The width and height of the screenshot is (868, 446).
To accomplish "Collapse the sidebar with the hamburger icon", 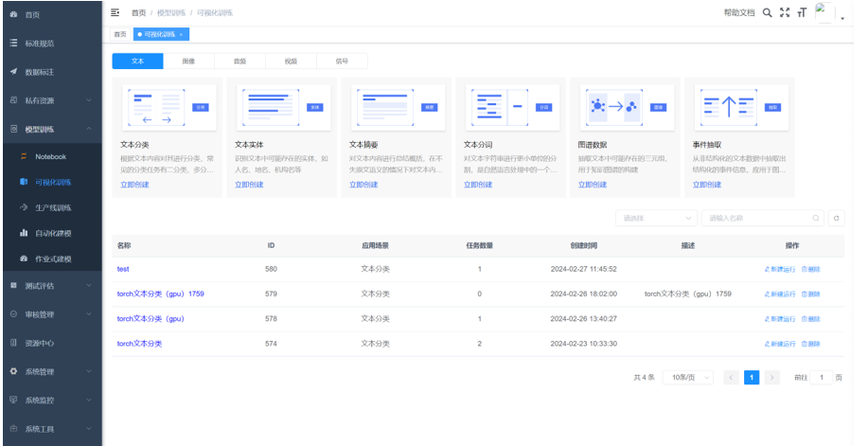I will pos(115,12).
